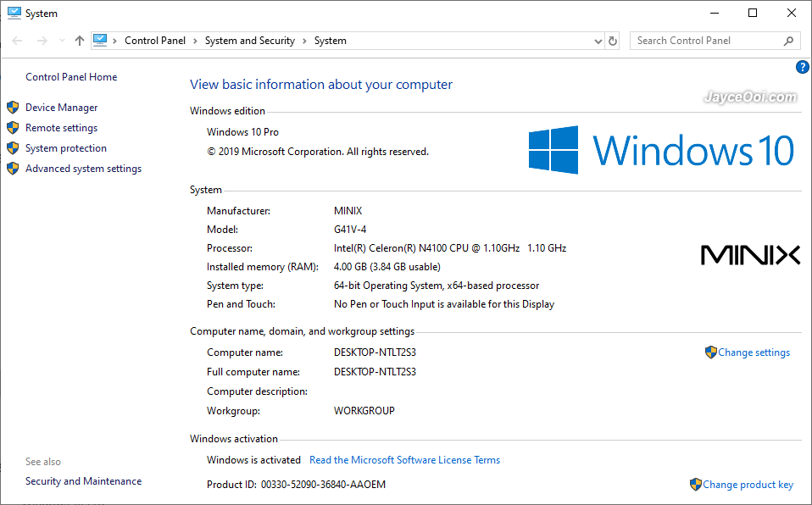Open Control Panel Home

[x=71, y=76]
